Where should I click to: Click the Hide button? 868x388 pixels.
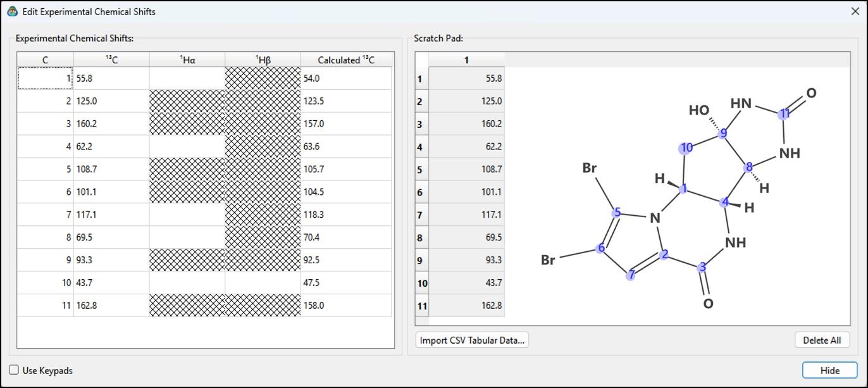(830, 370)
